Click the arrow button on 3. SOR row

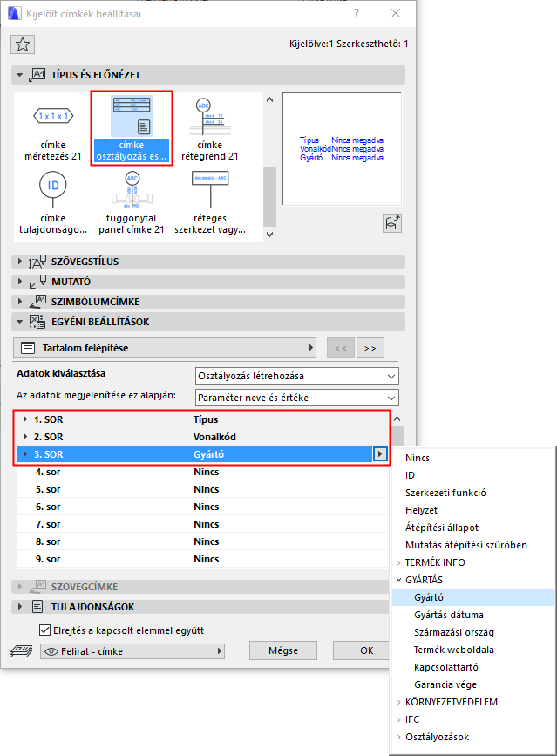(380, 454)
